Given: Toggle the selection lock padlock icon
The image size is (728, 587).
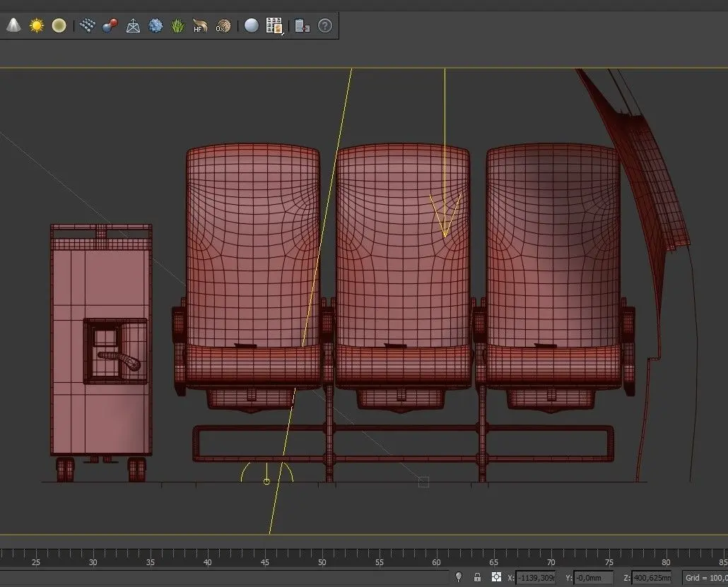Looking at the screenshot, I should coord(478,578).
